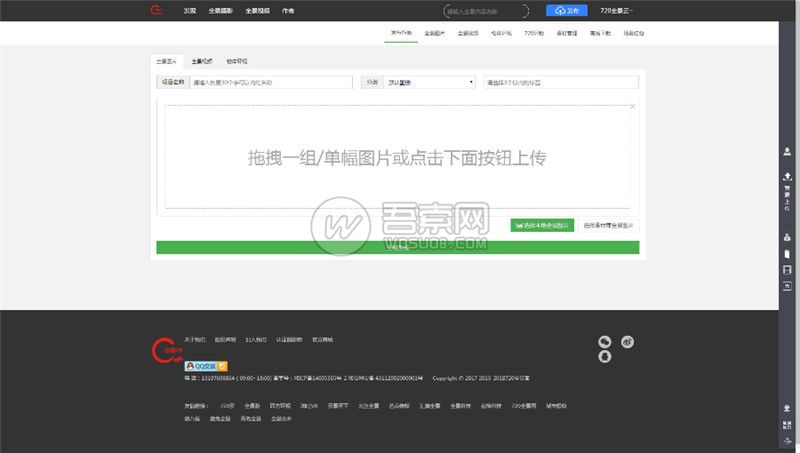Click the bookmark icon in right sidebar

787,254
